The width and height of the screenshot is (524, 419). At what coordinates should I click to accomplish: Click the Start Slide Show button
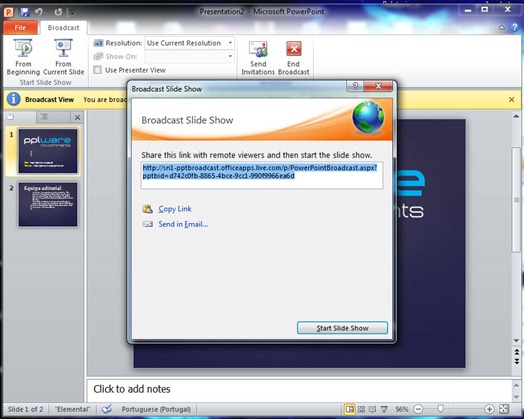[x=342, y=328]
